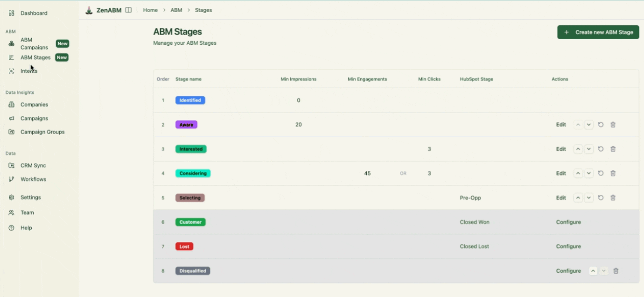Edit the Considering stage

[561, 173]
